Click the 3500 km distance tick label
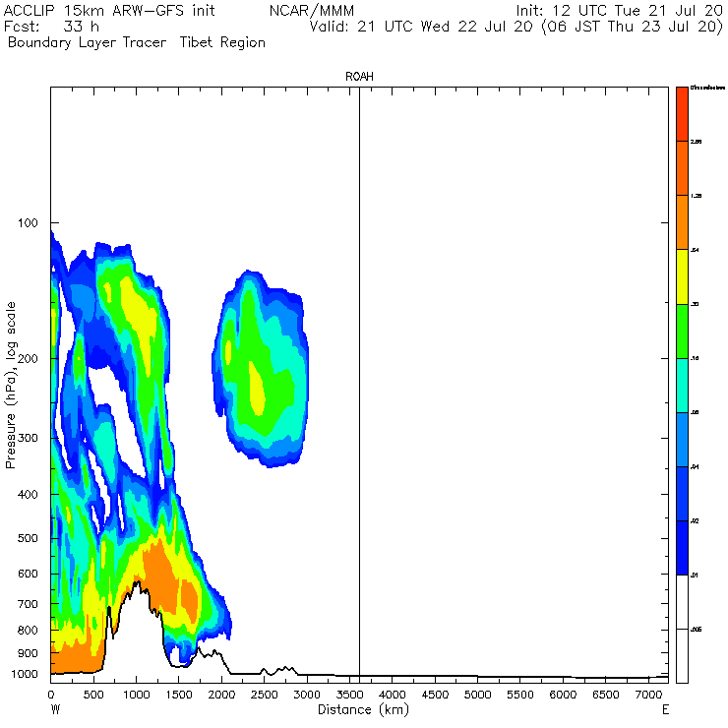This screenshot has height=728, width=728. click(349, 695)
